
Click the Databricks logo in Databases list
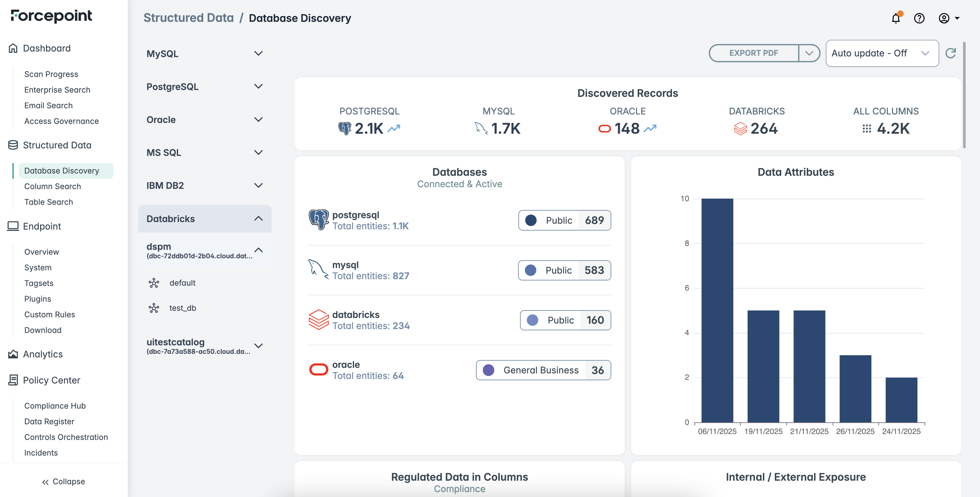[319, 320]
